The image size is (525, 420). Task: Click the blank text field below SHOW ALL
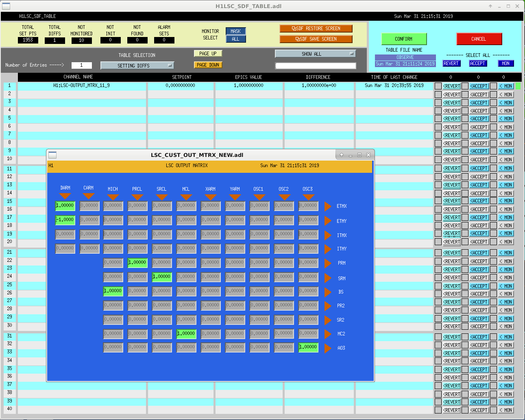(316, 66)
